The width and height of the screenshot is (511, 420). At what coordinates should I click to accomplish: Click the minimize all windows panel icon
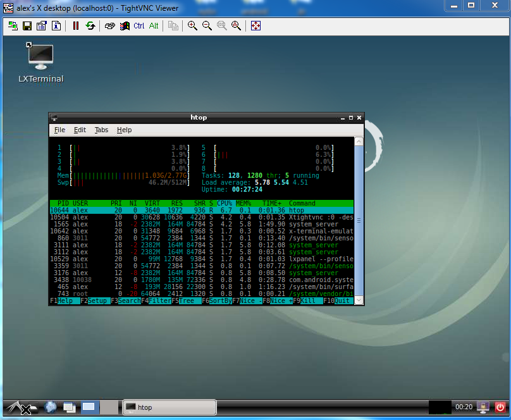(x=70, y=407)
